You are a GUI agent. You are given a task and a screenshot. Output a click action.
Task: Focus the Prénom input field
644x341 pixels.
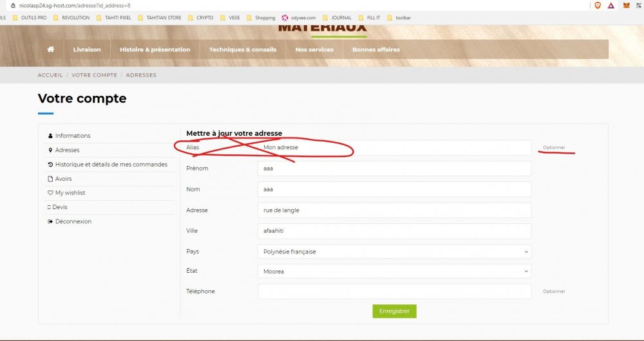click(394, 169)
